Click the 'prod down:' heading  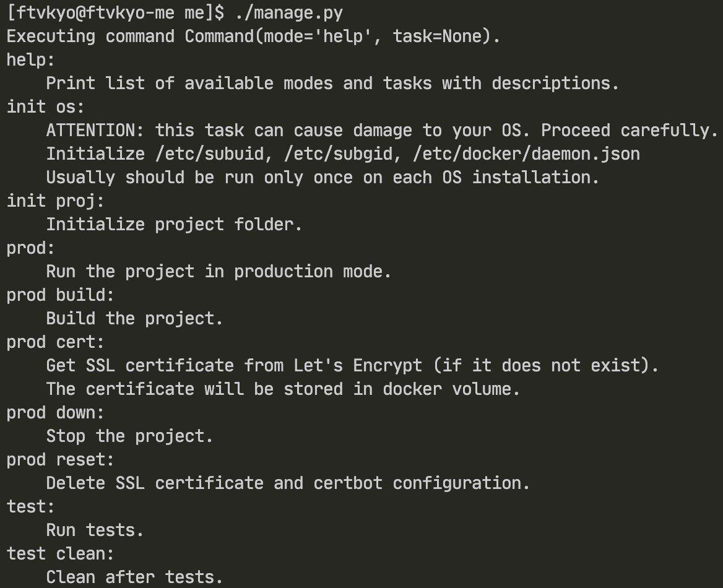tap(55, 413)
